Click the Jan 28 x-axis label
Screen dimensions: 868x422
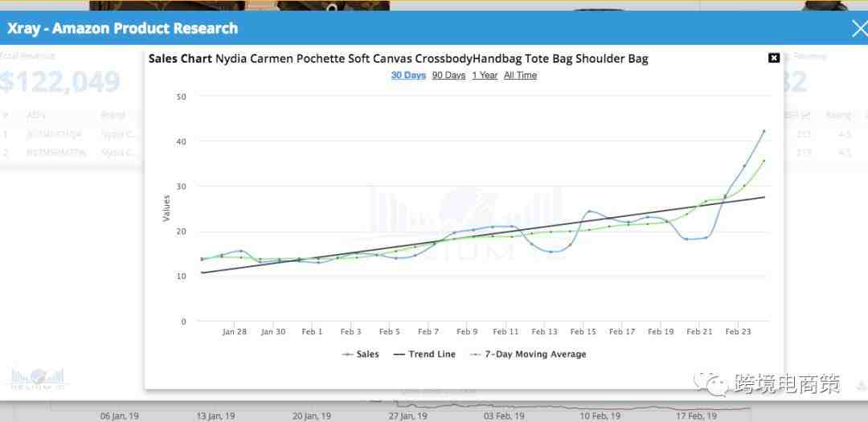234,332
